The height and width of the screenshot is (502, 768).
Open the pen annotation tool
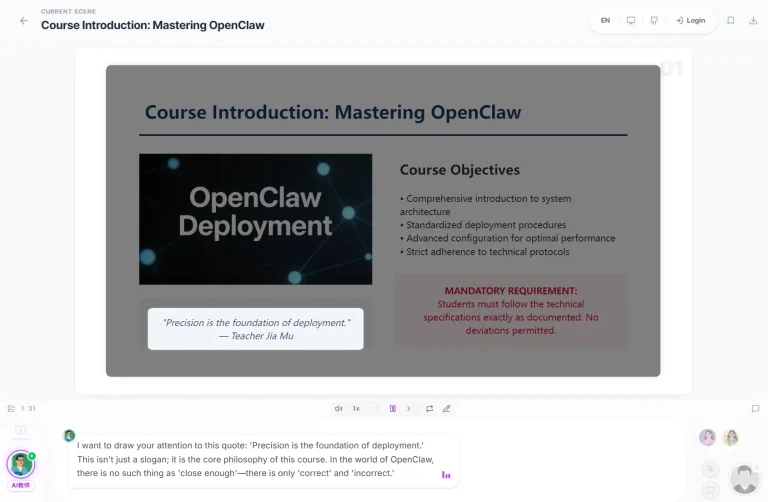click(x=447, y=408)
